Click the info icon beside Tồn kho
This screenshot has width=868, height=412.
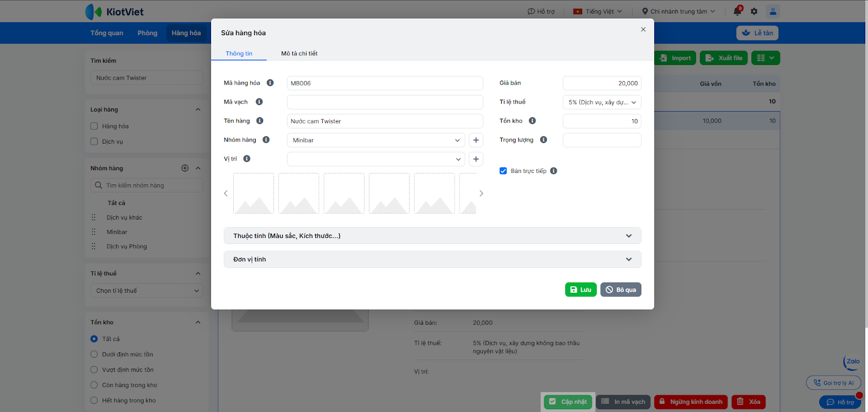point(532,121)
